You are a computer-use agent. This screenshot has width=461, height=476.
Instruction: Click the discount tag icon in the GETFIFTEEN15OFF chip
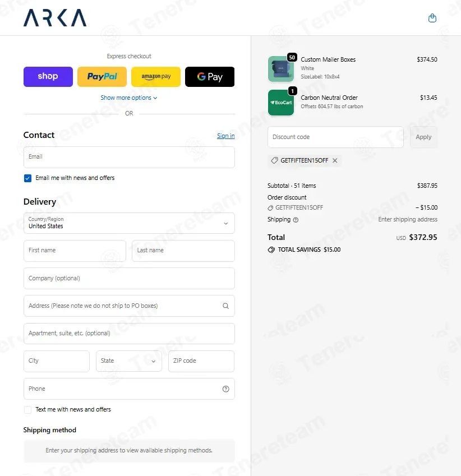pos(274,160)
